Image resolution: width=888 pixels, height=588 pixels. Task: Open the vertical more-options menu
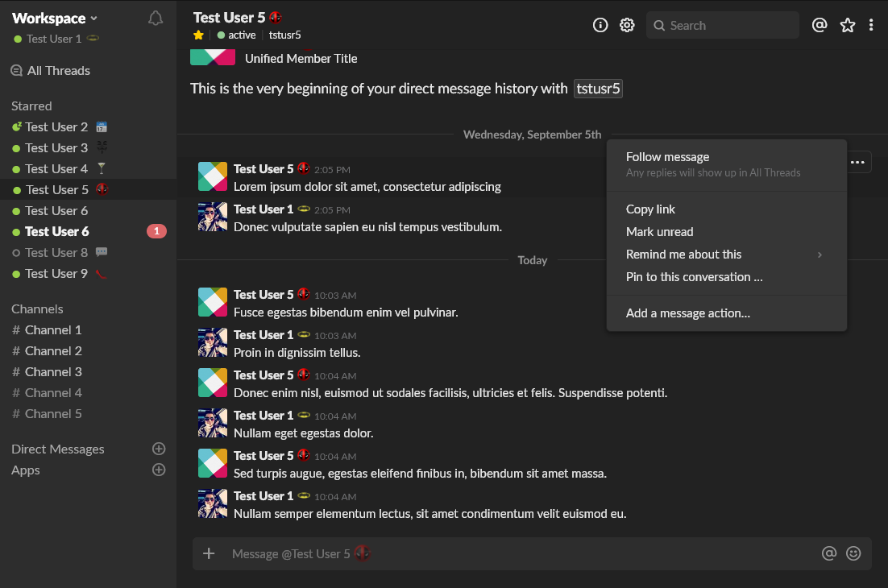871,25
